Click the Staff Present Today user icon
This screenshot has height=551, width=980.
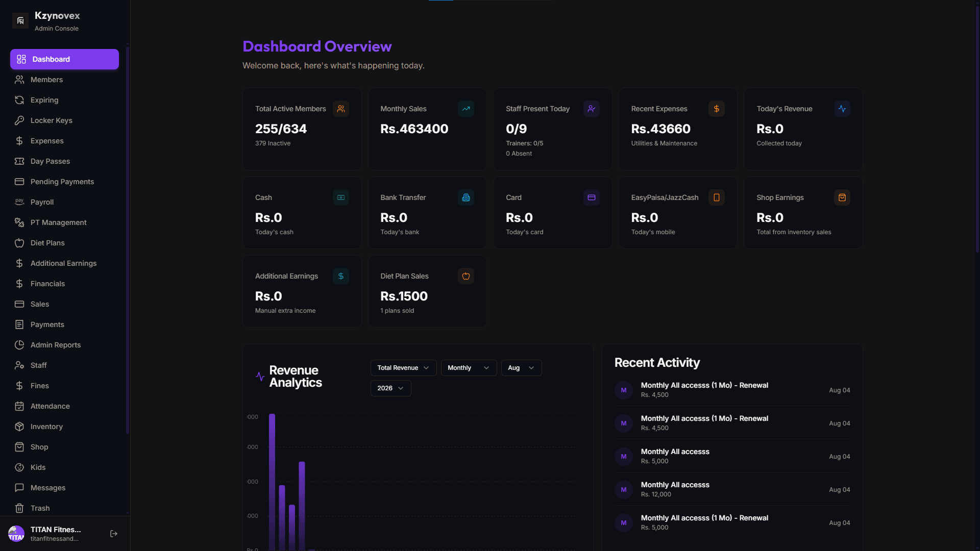tap(592, 109)
